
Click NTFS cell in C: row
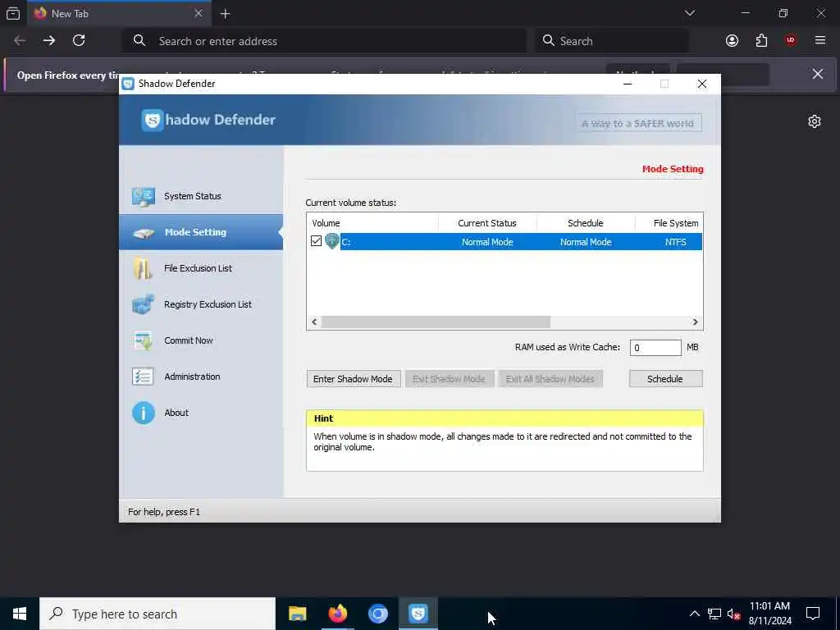(x=676, y=242)
